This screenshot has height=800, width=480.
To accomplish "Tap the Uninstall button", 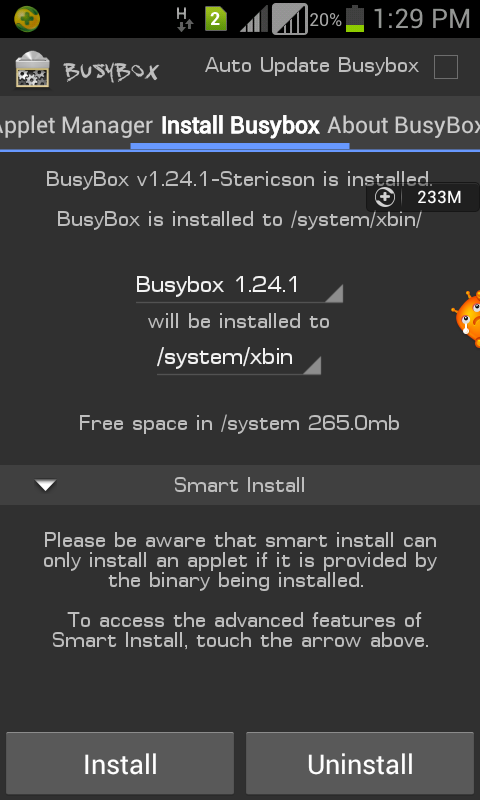I will [360, 764].
